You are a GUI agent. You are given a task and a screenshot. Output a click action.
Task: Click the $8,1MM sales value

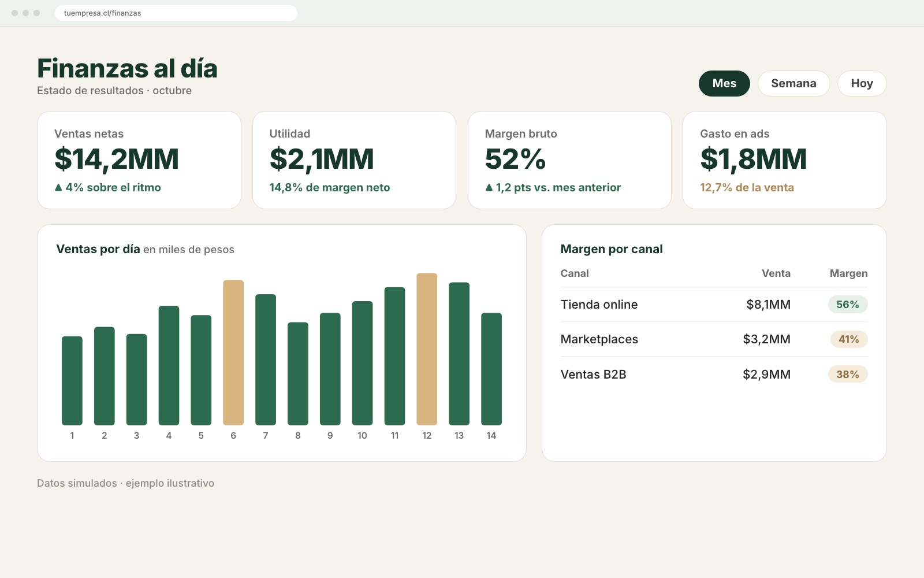(768, 305)
